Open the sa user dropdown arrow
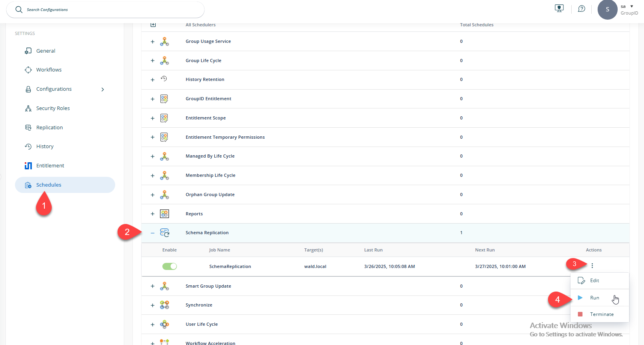This screenshot has height=345, width=644. coord(632,6)
